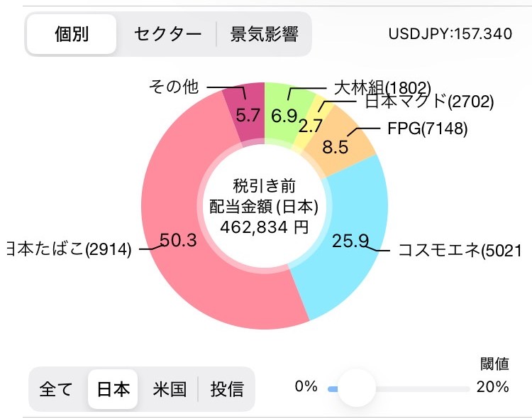
Task: Open the 景気影響 tab
Action: (264, 34)
